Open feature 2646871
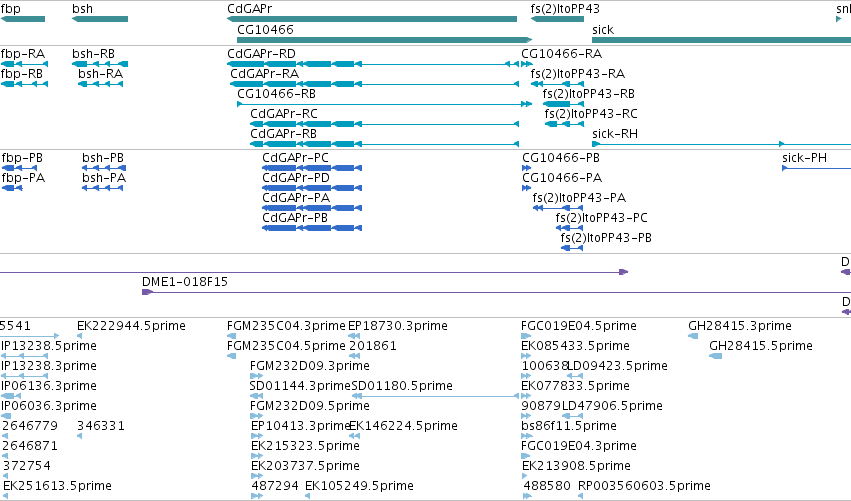Viewport: 851px width, 501px height. pyautogui.click(x=30, y=446)
